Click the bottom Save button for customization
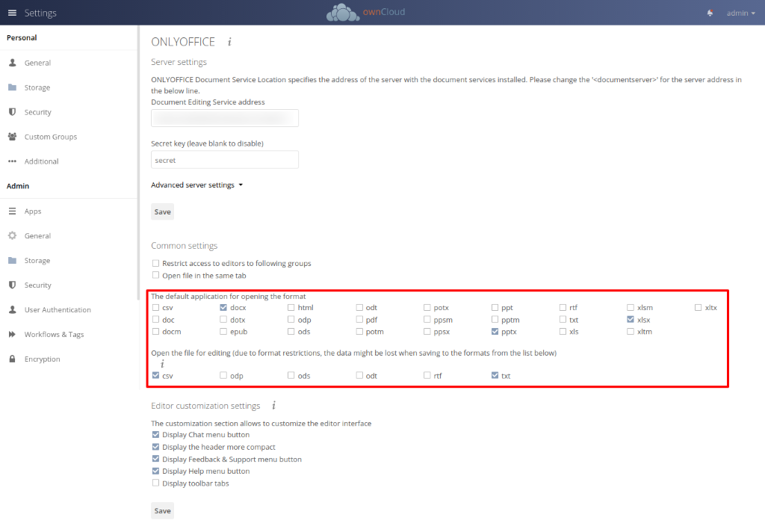This screenshot has height=532, width=765. coord(162,511)
